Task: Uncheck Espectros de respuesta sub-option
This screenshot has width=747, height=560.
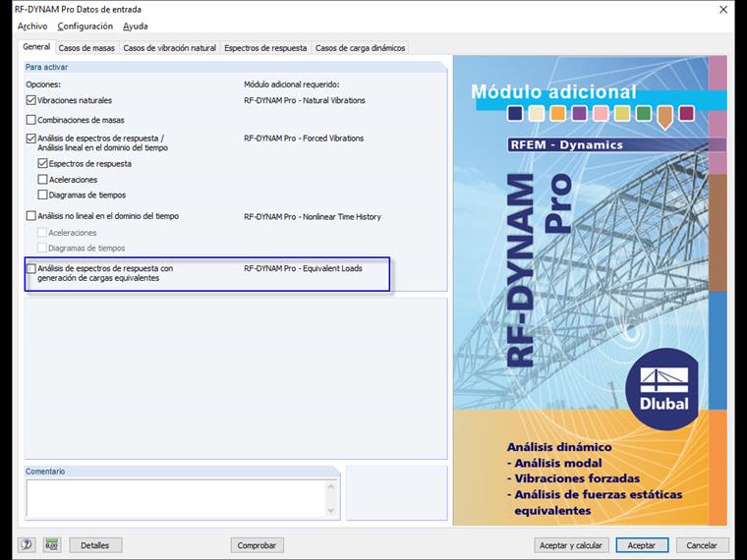Action: pyautogui.click(x=42, y=163)
